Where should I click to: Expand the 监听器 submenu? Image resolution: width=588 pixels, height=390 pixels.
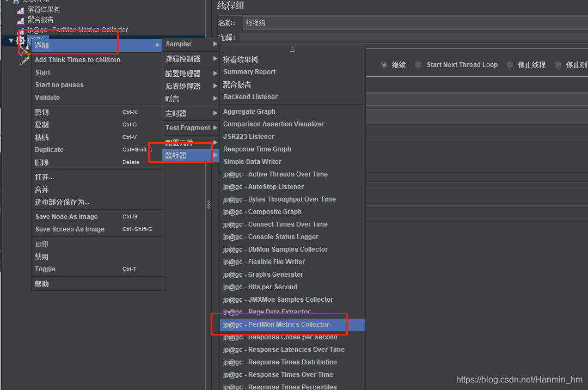pyautogui.click(x=191, y=155)
